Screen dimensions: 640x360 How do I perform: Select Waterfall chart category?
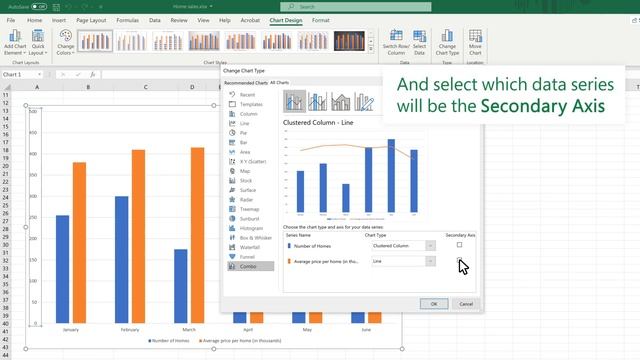click(250, 247)
